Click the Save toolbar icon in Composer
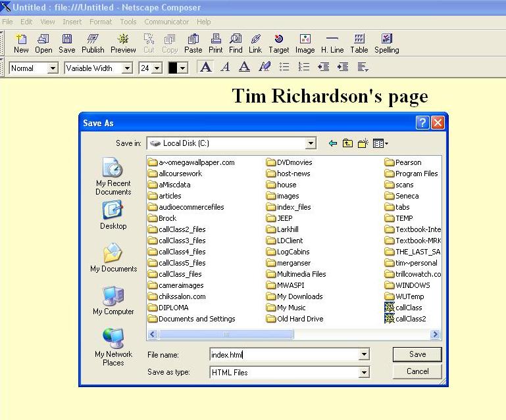Image resolution: width=506 pixels, height=420 pixels. [x=67, y=43]
